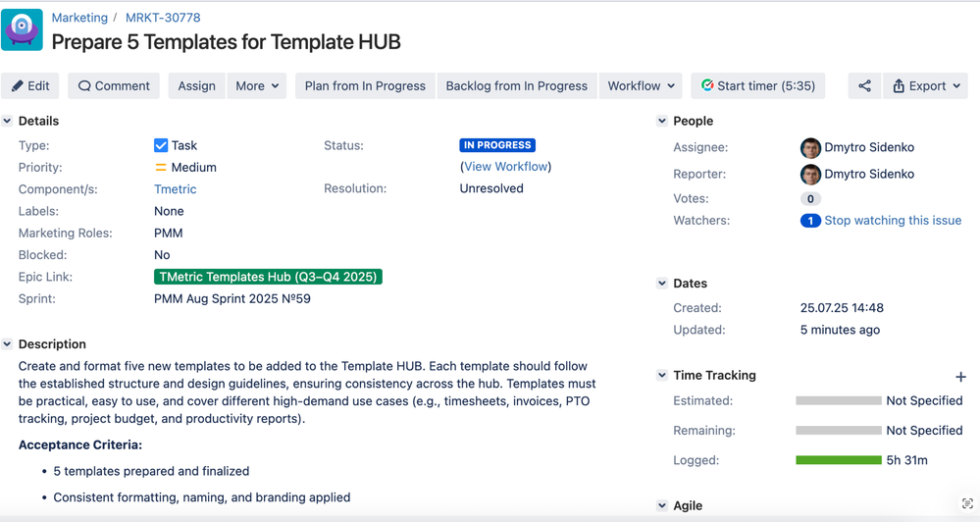Image resolution: width=980 pixels, height=522 pixels.
Task: Collapse the Agile section
Action: click(x=662, y=505)
